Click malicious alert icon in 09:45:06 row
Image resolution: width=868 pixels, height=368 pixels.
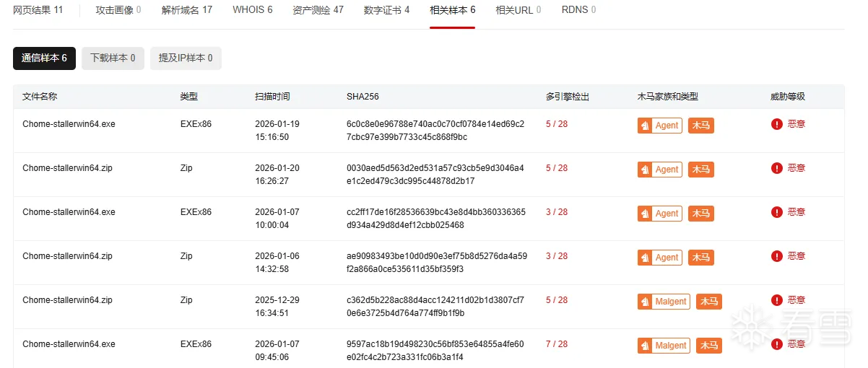[x=777, y=344]
